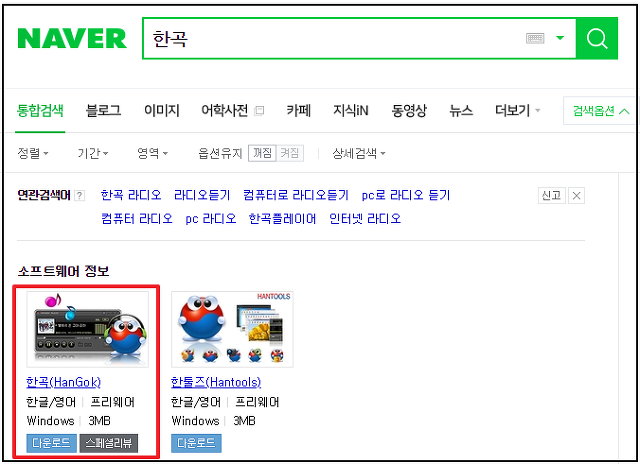This screenshot has width=640, height=464.
Task: Open the 한곡플레이어 related search link
Action: (282, 219)
